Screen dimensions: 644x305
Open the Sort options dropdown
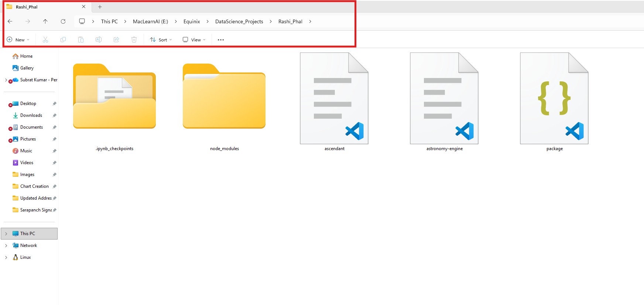(x=161, y=40)
